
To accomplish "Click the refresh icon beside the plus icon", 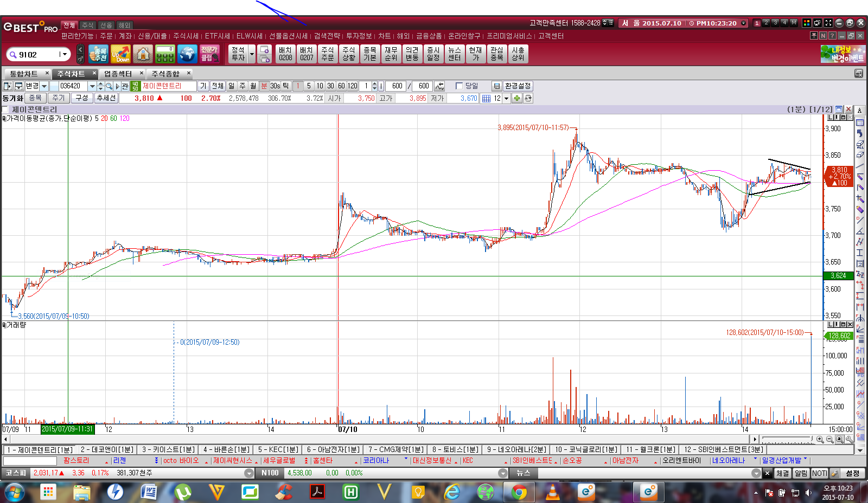I will [x=528, y=98].
